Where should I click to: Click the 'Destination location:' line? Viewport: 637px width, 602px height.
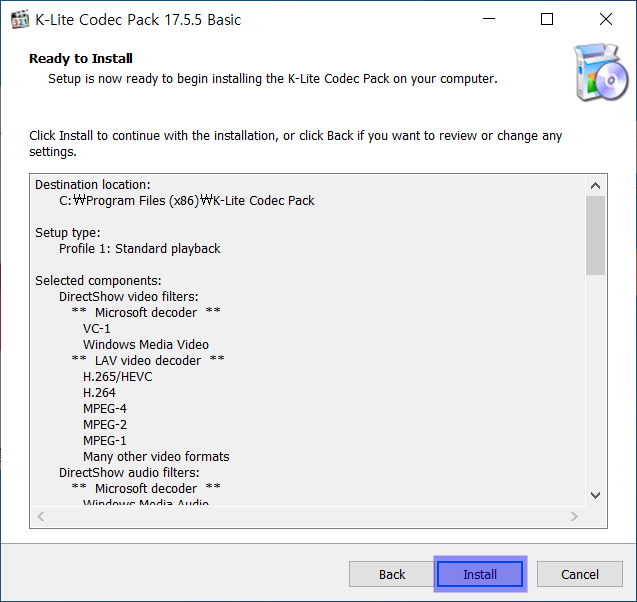point(93,185)
